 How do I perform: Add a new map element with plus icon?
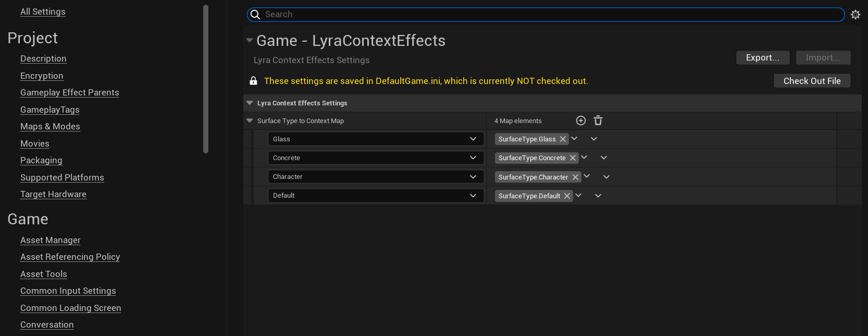581,121
